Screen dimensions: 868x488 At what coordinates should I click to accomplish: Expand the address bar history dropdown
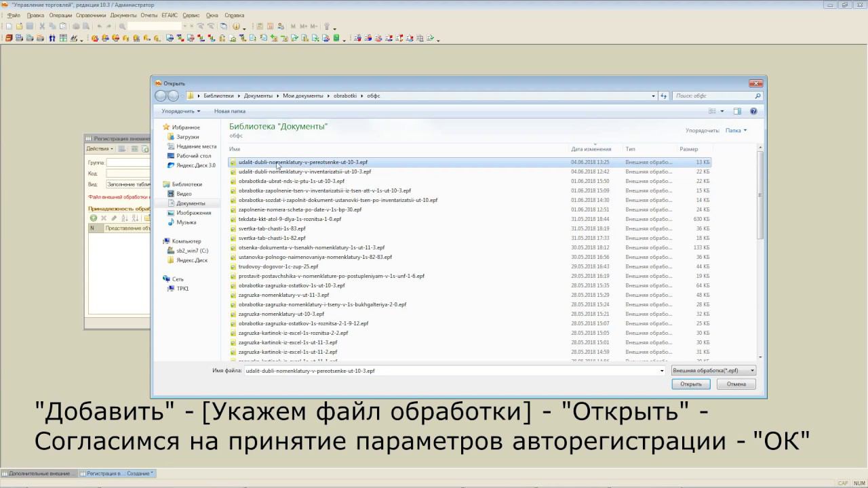654,96
